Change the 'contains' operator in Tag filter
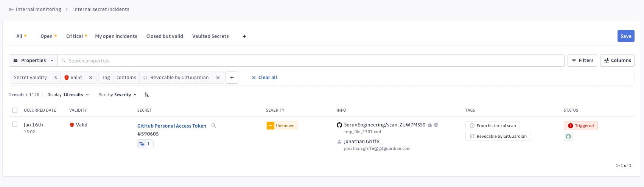Screen dimensions: 644x187 point(126,78)
